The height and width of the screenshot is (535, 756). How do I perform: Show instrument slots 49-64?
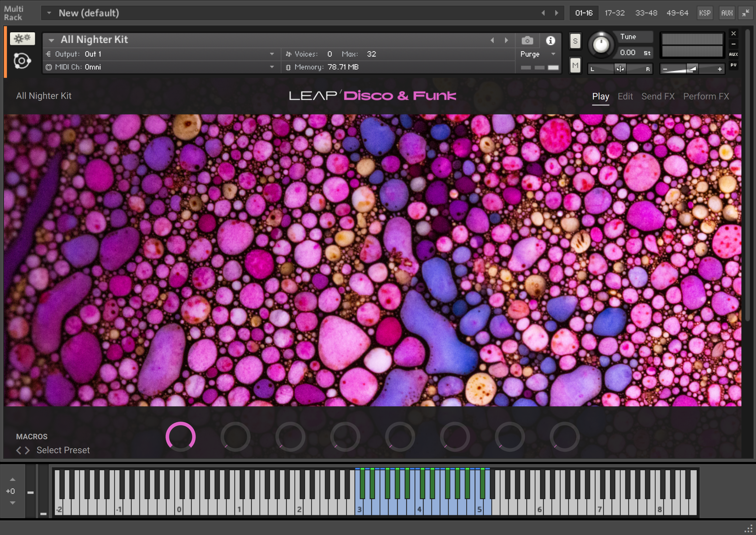pos(677,13)
